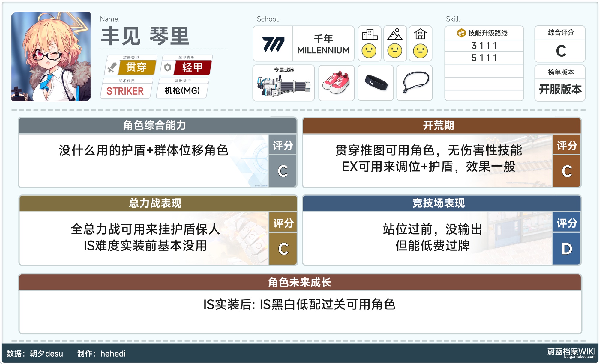The height and width of the screenshot is (364, 600).
Task: Click the blue D arena rating box
Action: 566,249
